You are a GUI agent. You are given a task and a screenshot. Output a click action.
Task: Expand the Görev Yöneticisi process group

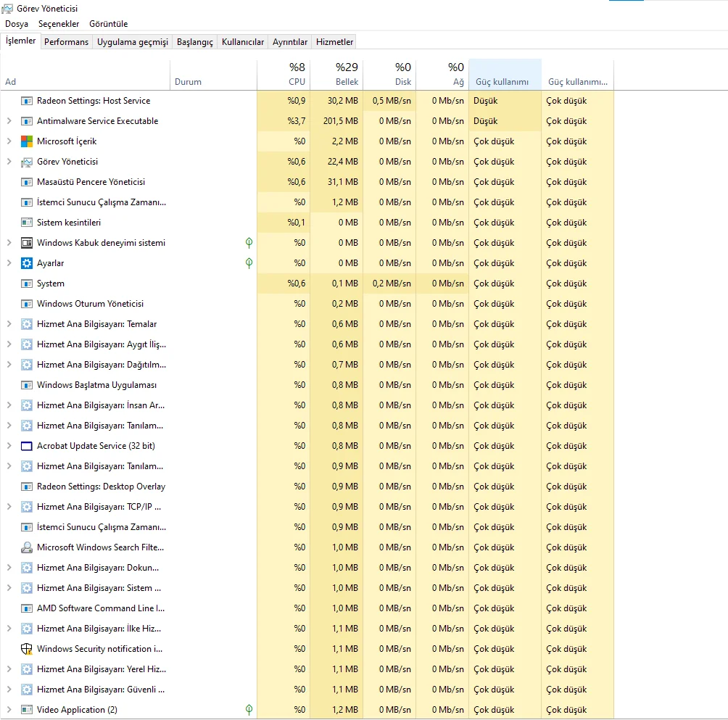[x=9, y=162]
